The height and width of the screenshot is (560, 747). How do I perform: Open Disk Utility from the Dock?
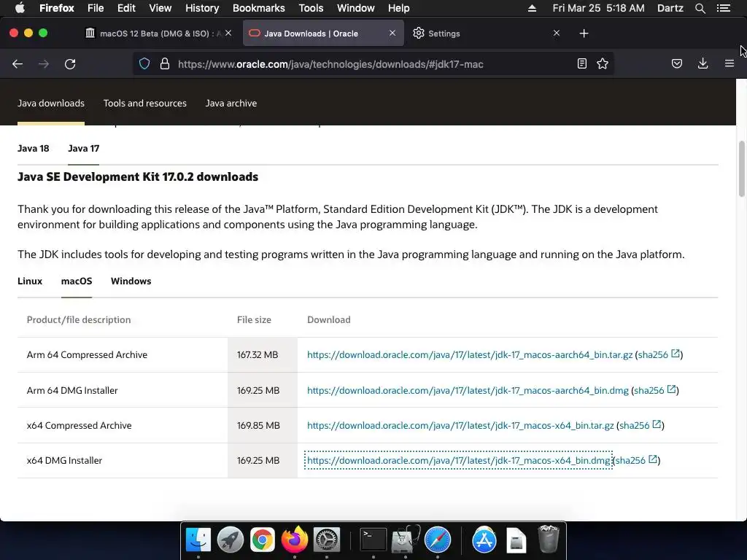point(406,540)
